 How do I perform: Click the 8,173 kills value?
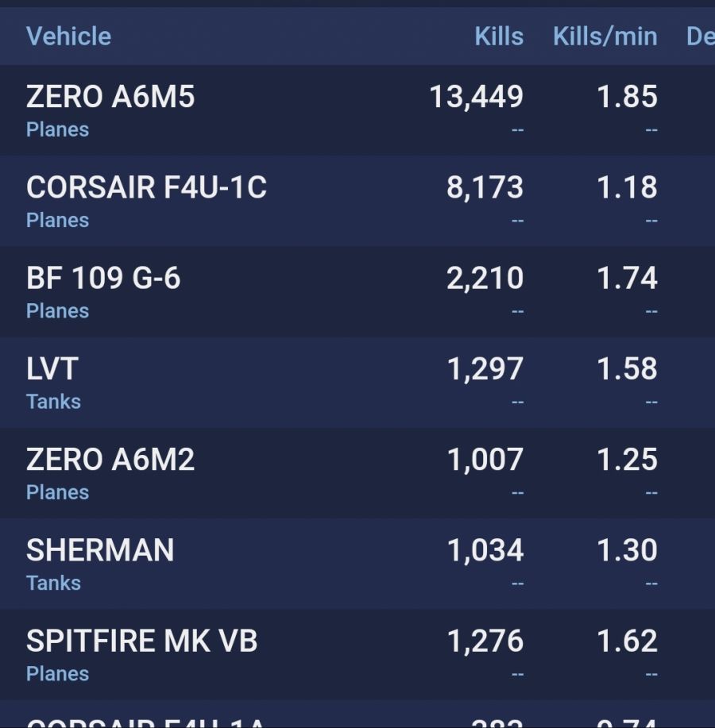pyautogui.click(x=485, y=187)
